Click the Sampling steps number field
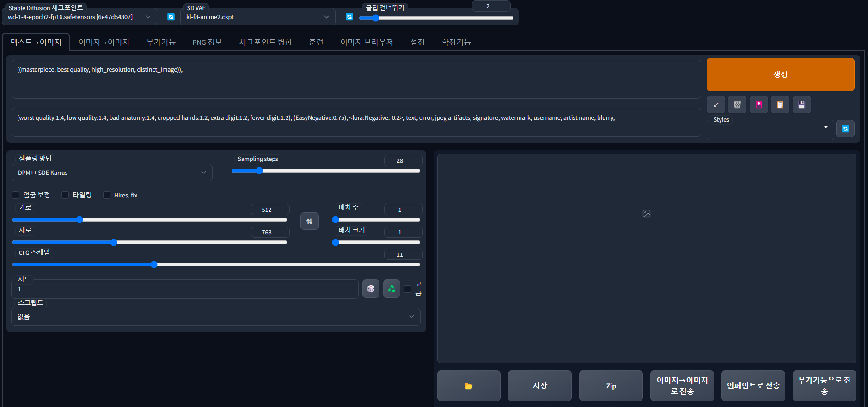 point(403,160)
